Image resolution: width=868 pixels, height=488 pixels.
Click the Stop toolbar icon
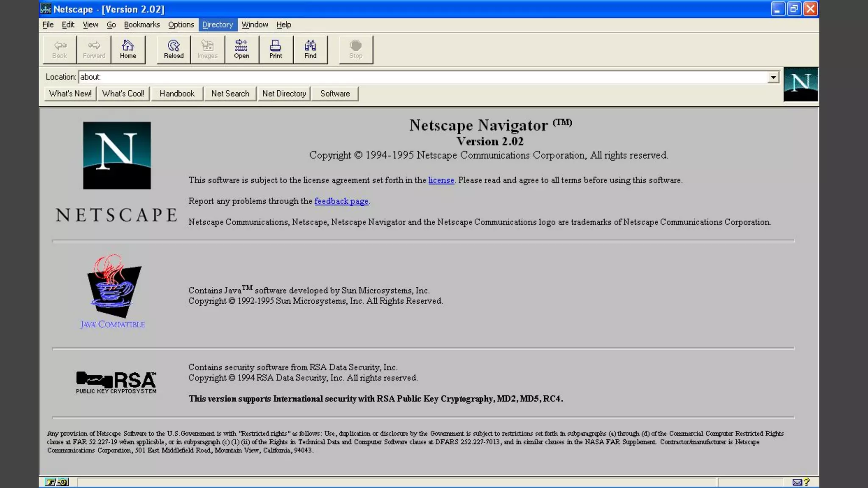coord(356,49)
